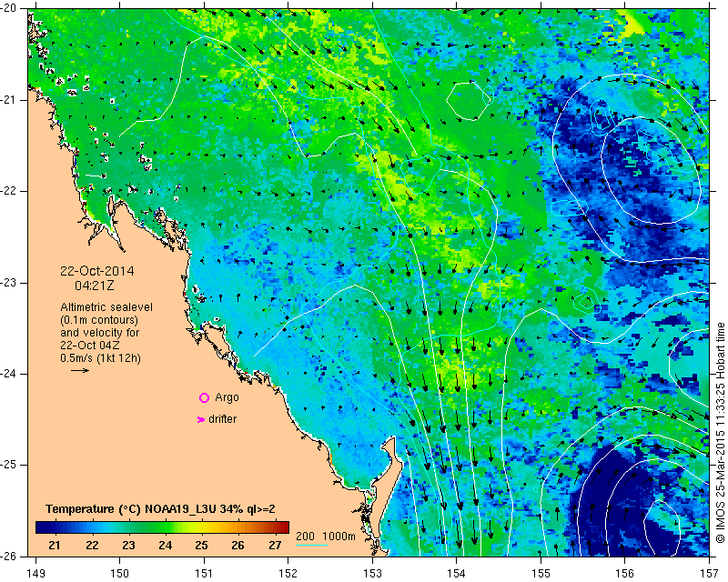Screen dimensions: 728x582
Task: Click the latitude axis label "-24"
Action: coord(9,374)
